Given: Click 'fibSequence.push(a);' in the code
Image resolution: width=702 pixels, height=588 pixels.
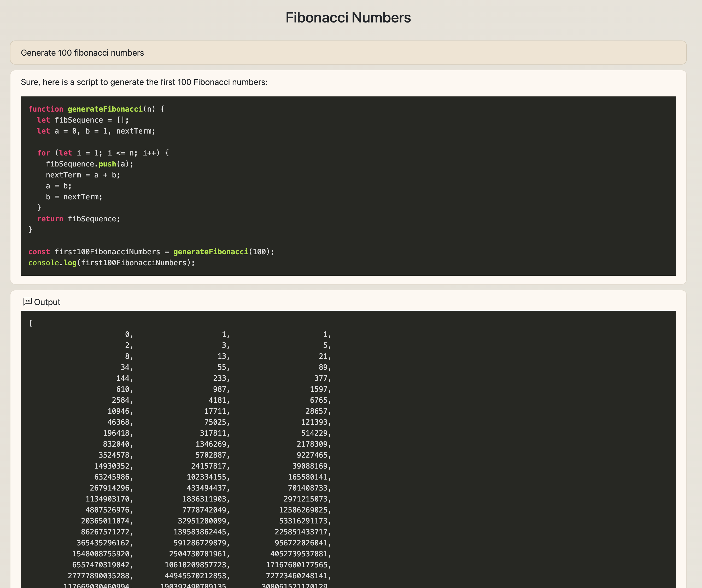Looking at the screenshot, I should [x=89, y=164].
